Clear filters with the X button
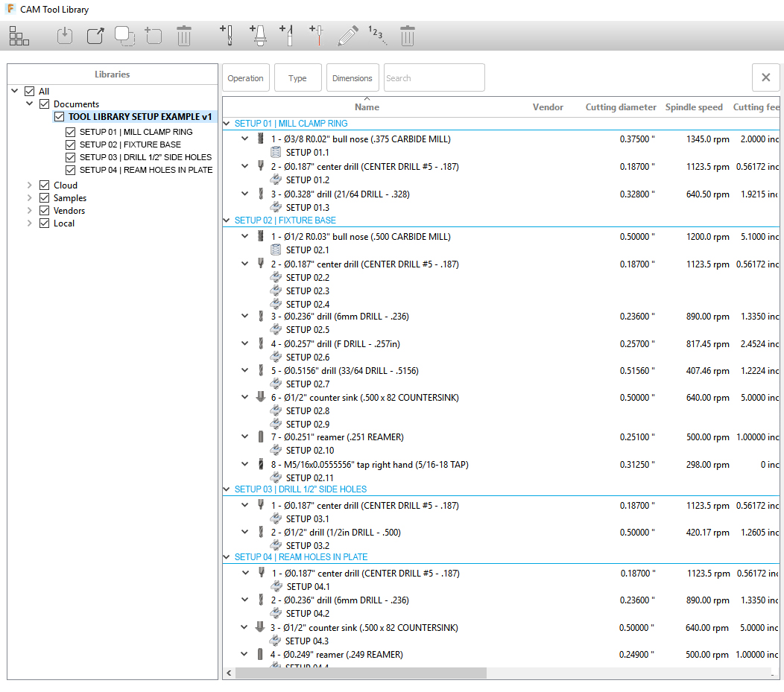Viewport: 784px width, 692px height. (x=765, y=77)
